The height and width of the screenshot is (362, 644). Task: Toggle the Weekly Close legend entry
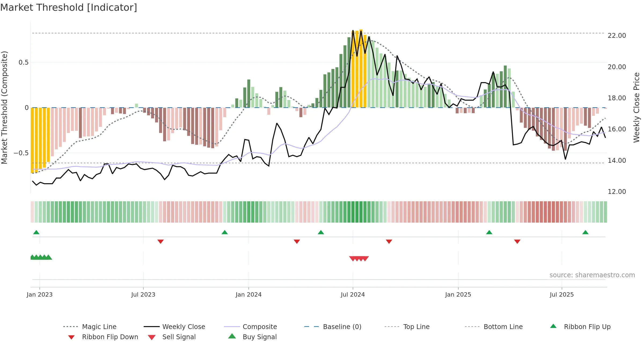(x=174, y=327)
